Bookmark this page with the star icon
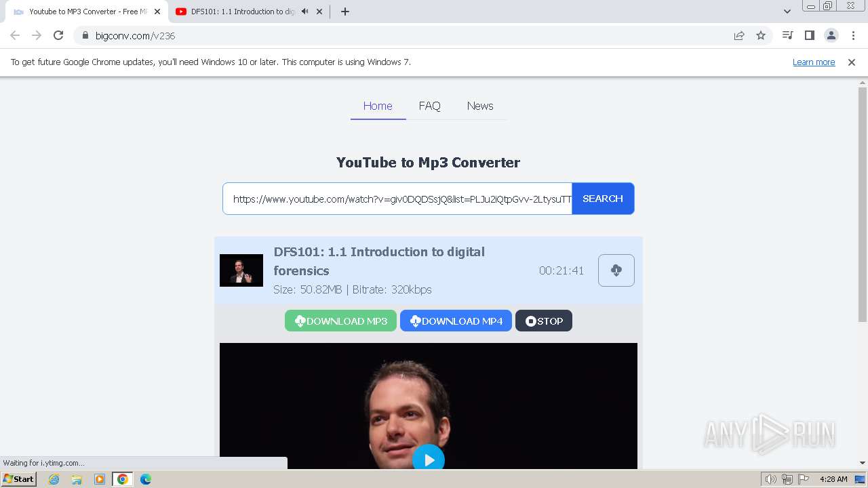Image resolution: width=868 pixels, height=488 pixels. [761, 36]
